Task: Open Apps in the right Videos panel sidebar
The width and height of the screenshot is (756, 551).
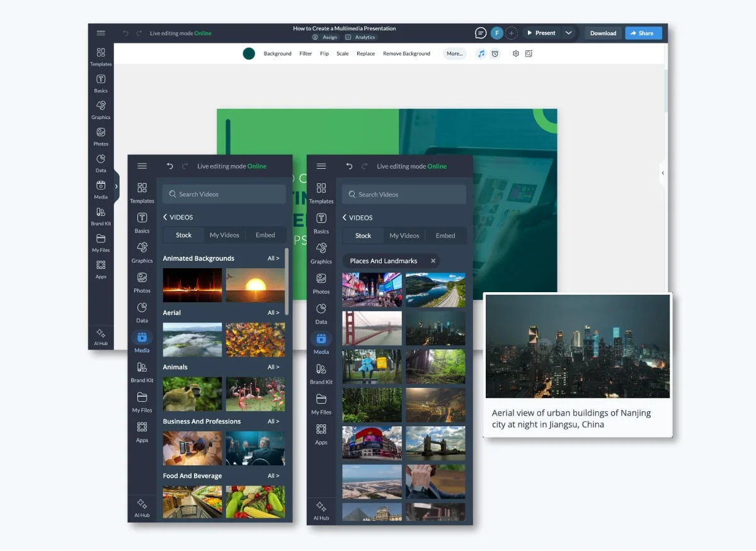Action: 321,434
